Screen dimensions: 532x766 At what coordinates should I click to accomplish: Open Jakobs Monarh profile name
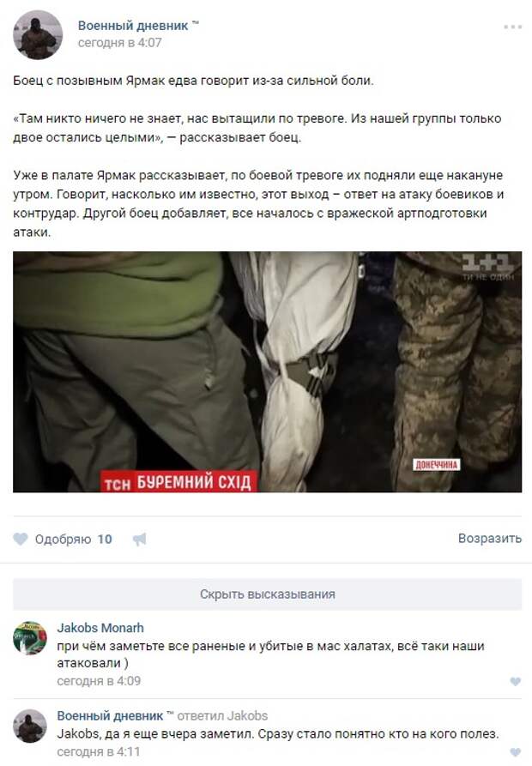100,628
